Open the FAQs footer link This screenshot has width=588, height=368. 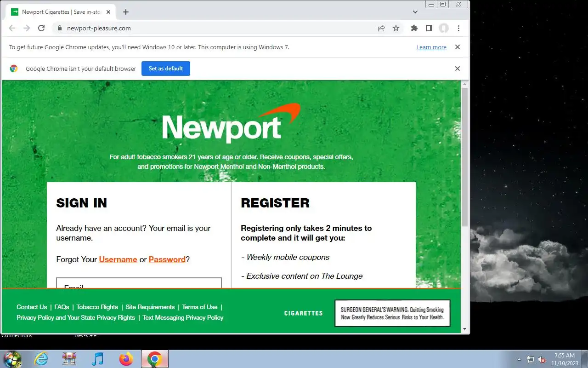pyautogui.click(x=62, y=307)
